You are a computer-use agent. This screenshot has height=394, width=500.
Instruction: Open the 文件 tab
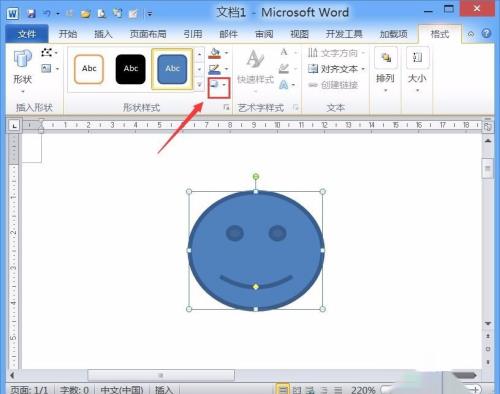click(x=27, y=34)
